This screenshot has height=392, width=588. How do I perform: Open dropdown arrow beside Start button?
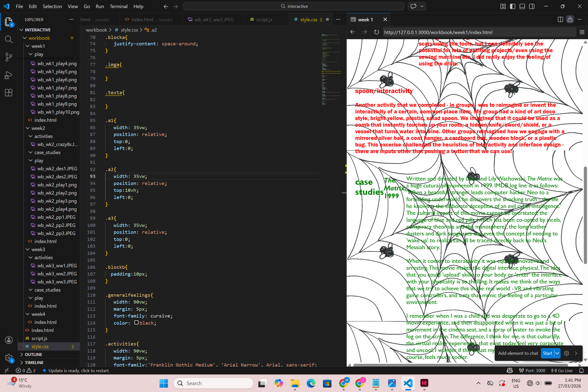(x=557, y=353)
